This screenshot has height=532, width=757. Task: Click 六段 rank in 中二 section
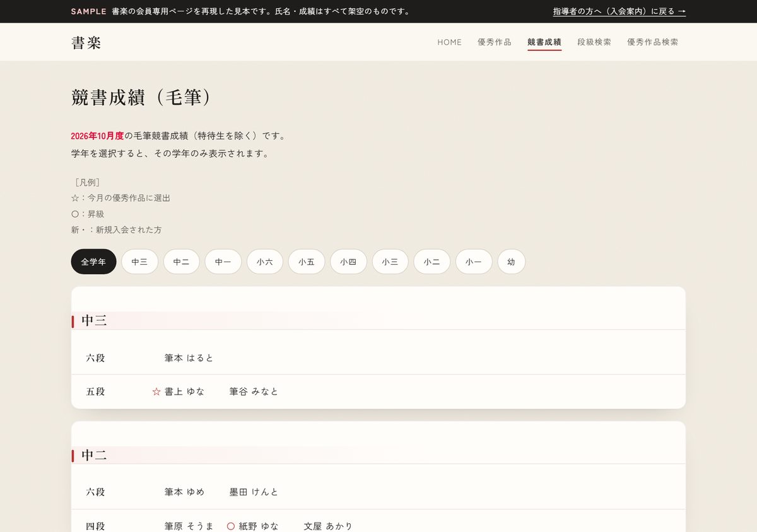(95, 492)
